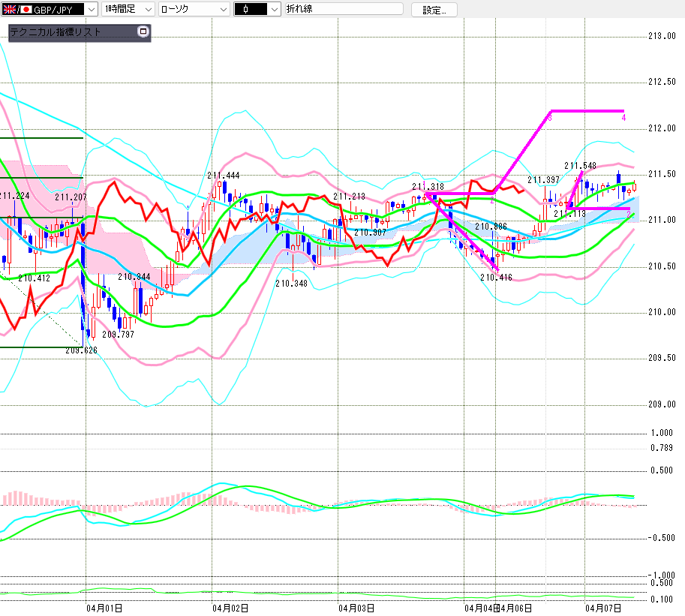Click the 0.789 indicator axis value
Image resolution: width=685 pixels, height=616 pixels.
[x=661, y=448]
